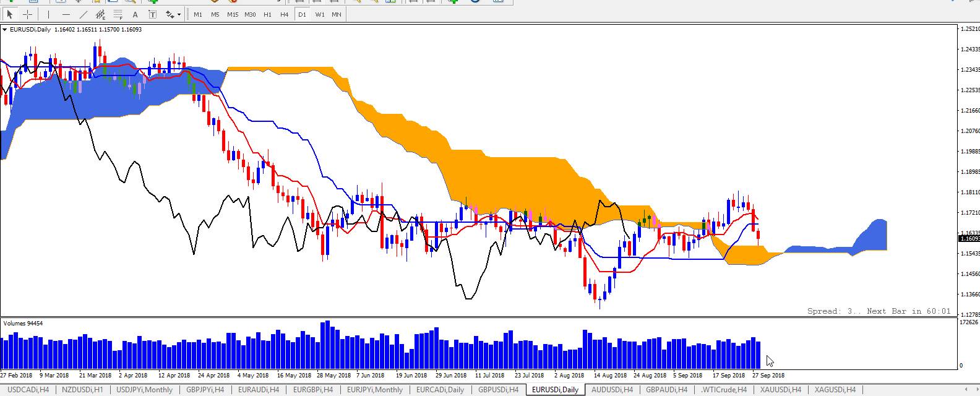980x396 pixels.
Task: Select the arrow cursor tool
Action: pyautogui.click(x=10, y=14)
